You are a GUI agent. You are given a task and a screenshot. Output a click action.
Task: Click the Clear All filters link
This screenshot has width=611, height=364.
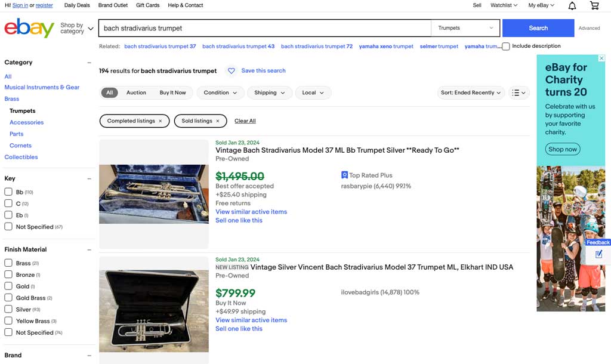point(245,121)
